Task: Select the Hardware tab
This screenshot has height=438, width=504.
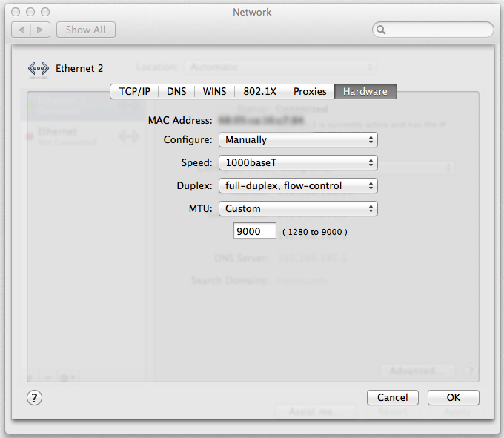Action: tap(365, 92)
